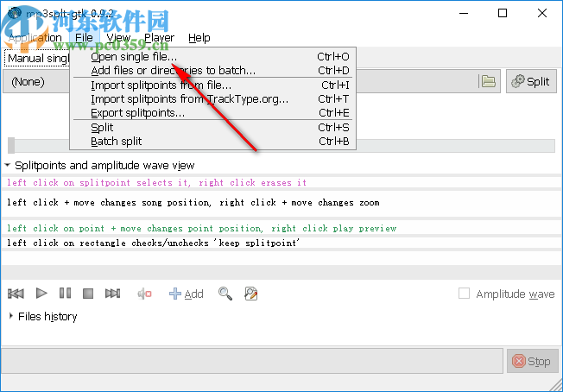
Task: Enable the Amplitude wave checkbox
Action: coord(464,294)
